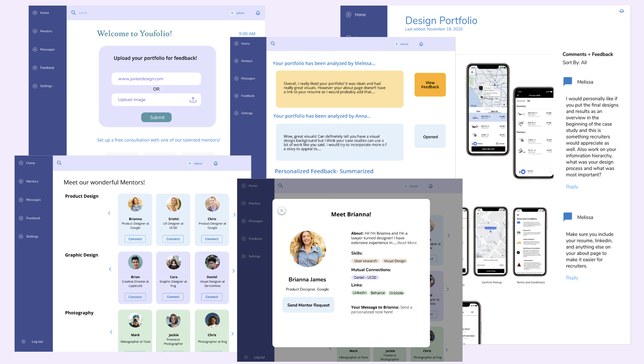Click Submit button on portfolio upload form
The image size is (644, 364).
coord(157,117)
